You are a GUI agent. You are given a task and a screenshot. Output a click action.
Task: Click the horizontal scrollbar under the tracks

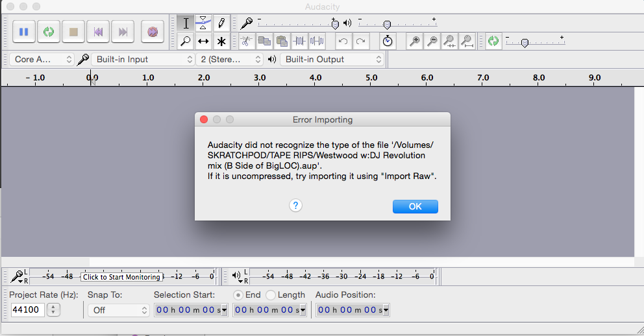coord(318,262)
